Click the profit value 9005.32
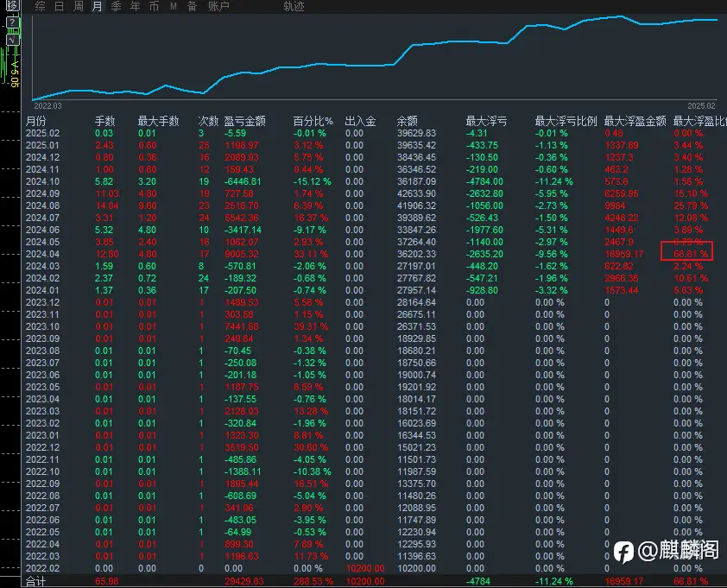 pos(242,254)
